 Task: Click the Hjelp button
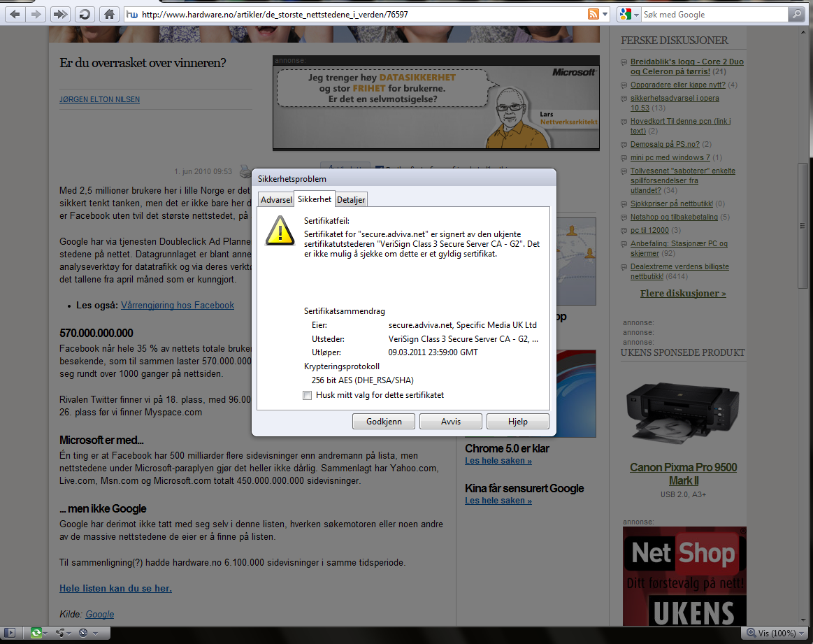coord(517,421)
